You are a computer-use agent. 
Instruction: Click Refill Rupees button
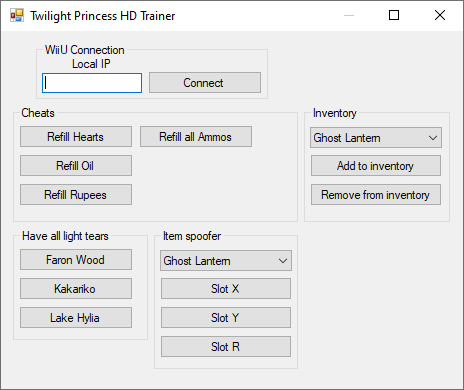76,195
